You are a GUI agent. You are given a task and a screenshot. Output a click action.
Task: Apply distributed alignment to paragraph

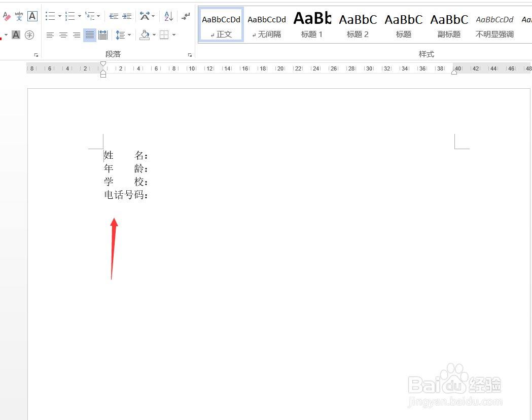103,35
